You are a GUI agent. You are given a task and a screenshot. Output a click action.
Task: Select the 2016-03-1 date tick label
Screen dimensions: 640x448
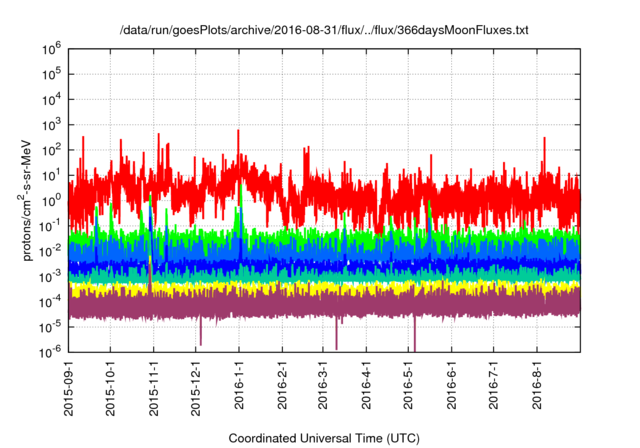323,386
